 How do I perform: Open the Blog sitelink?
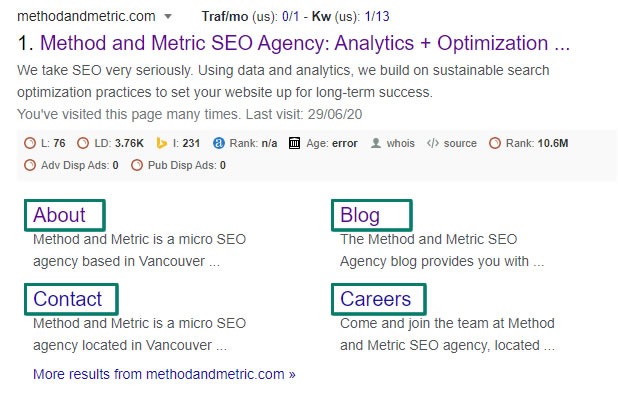360,216
